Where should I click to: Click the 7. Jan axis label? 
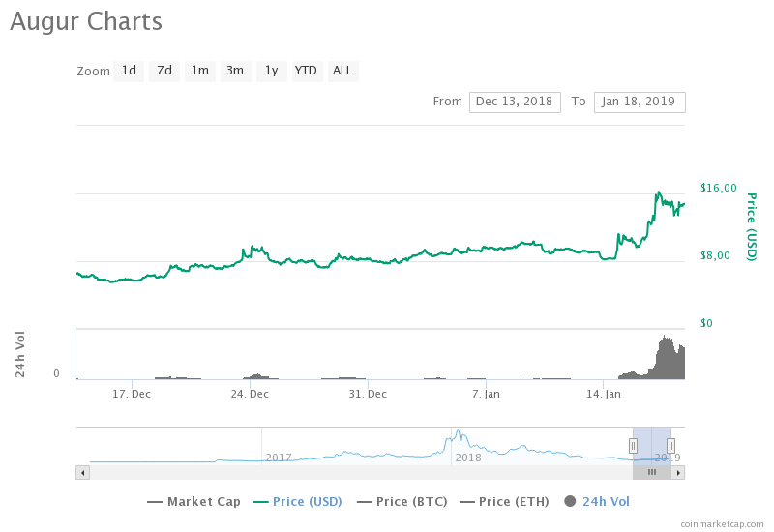(x=486, y=395)
